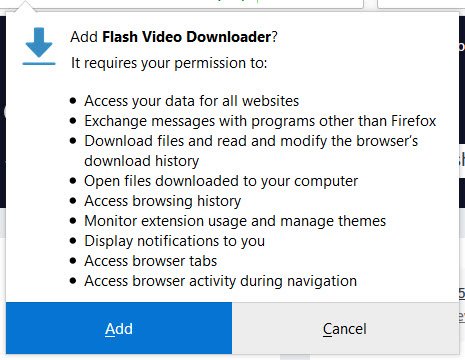Click 'Access browser activity during navigation'
The width and height of the screenshot is (465, 360).
[x=220, y=281]
